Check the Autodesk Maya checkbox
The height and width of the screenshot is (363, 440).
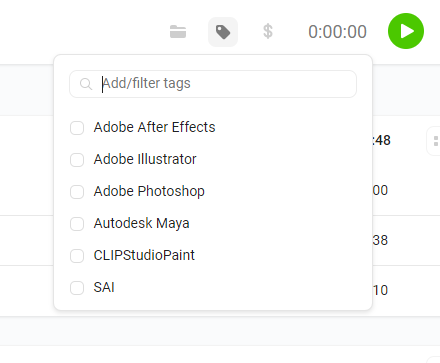(x=77, y=224)
